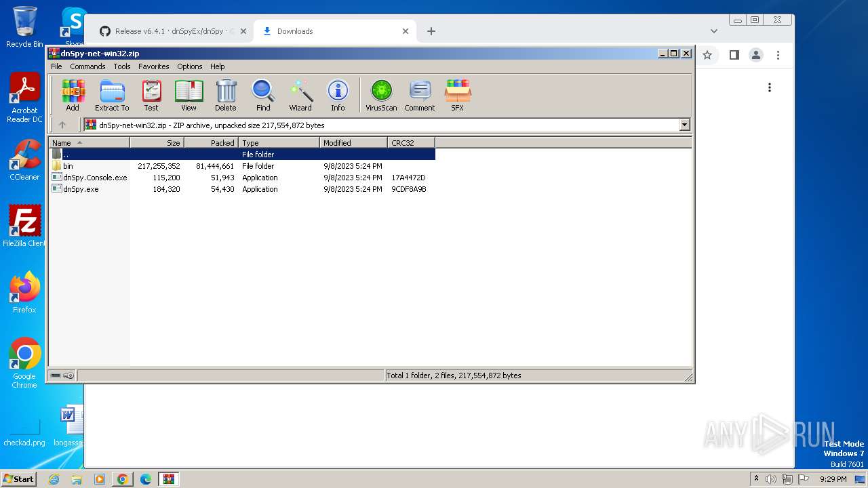The width and height of the screenshot is (868, 488).
Task: Run the Test archive tool
Action: coord(151,95)
